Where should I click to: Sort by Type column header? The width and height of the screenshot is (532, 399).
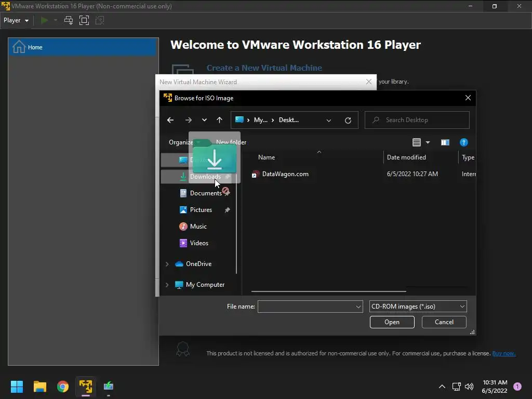point(468,157)
